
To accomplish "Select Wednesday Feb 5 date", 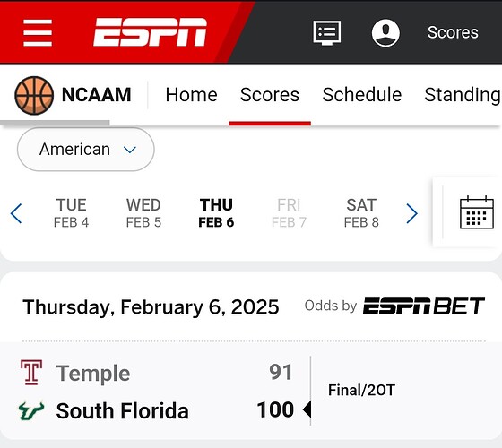I will [x=143, y=213].
